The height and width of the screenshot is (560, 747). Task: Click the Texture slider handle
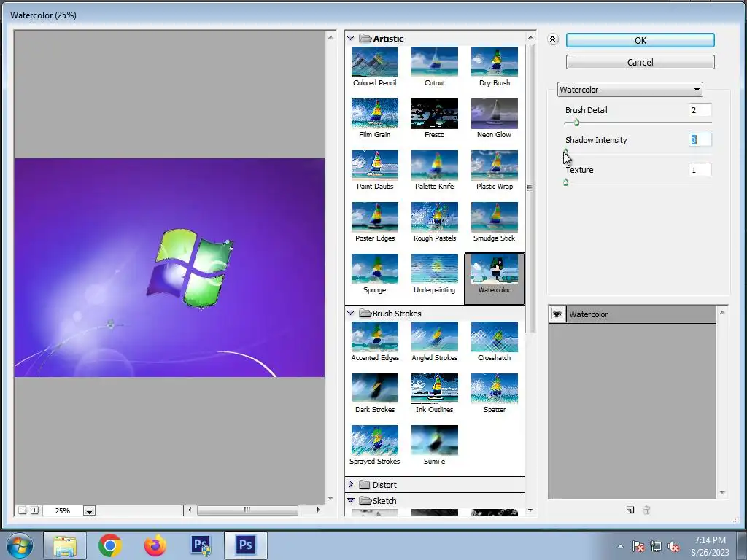[566, 182]
